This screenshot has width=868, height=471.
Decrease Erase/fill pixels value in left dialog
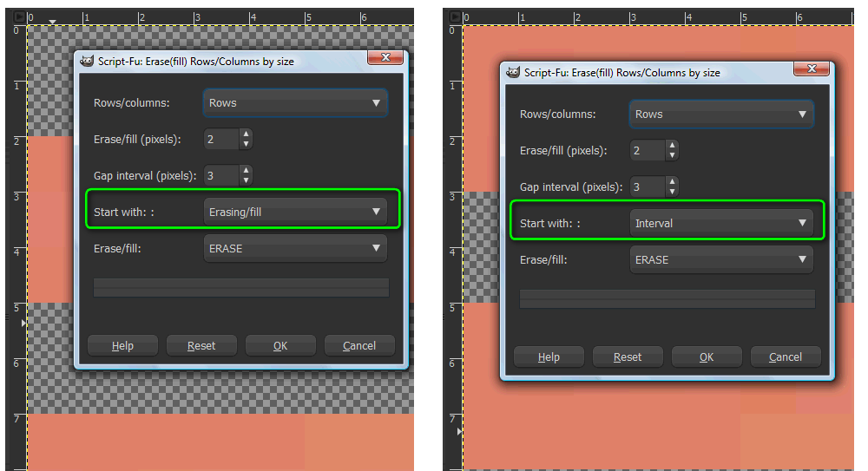(247, 144)
